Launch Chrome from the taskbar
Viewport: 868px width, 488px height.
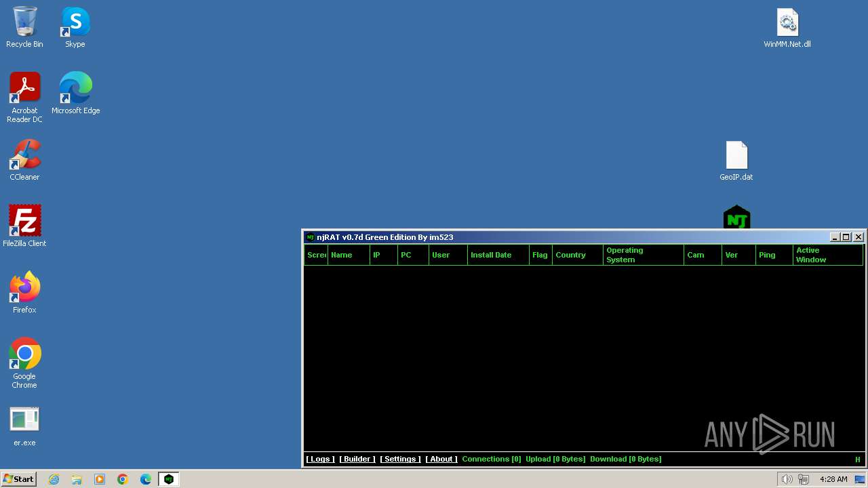coord(123,479)
